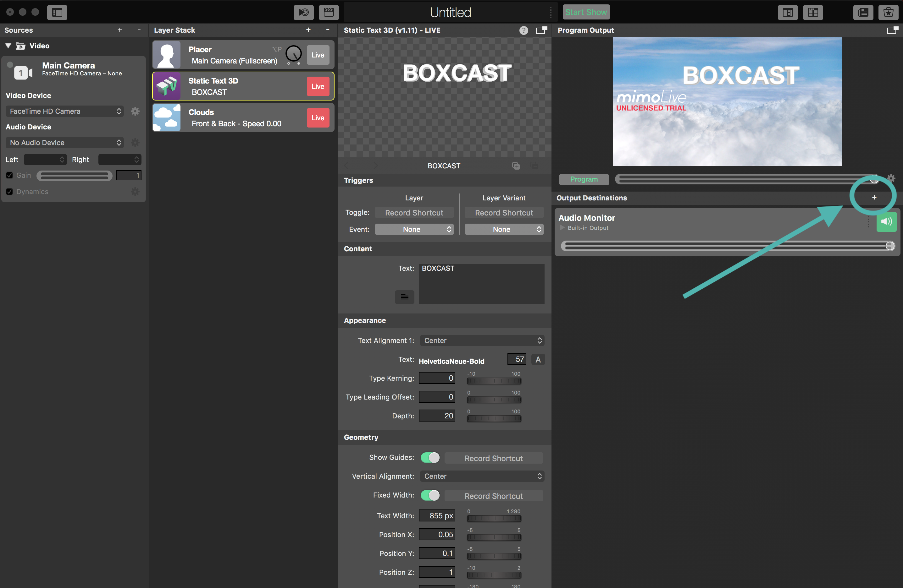This screenshot has width=903, height=588.
Task: Open Text Alignment 1 dropdown
Action: point(481,340)
